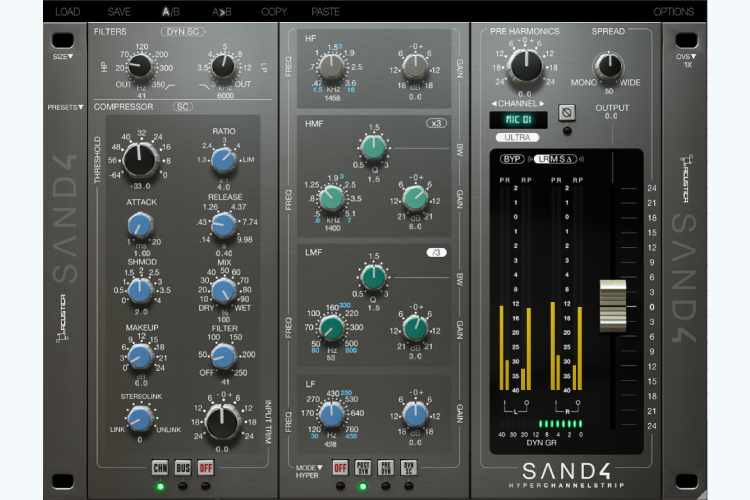Click the LF band frequency knob

(x=332, y=414)
